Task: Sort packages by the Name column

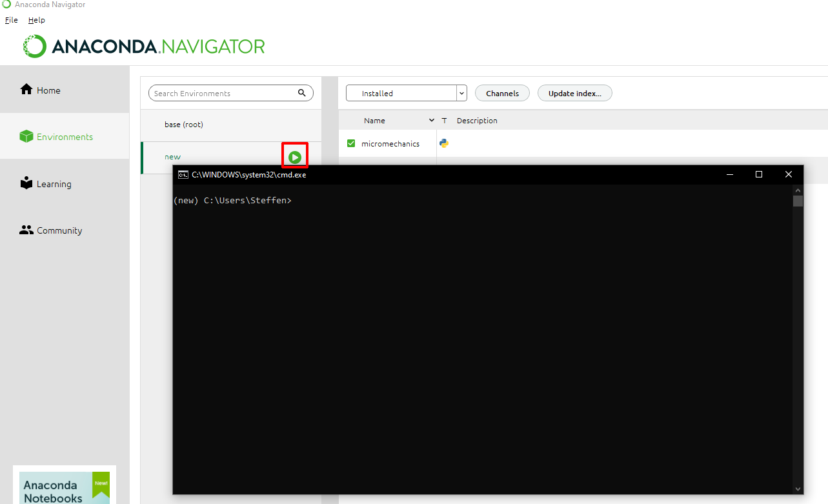Action: click(374, 121)
